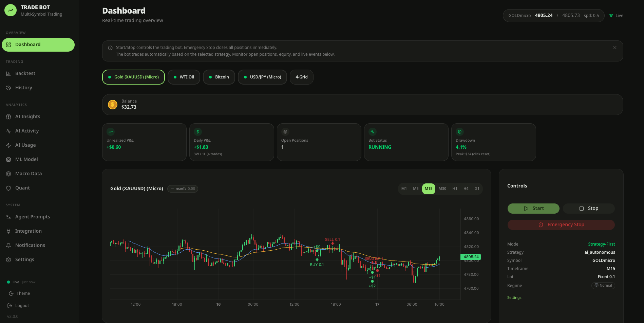644x323 pixels.
Task: Click the Settings gear icon in sidebar
Action: 8,260
